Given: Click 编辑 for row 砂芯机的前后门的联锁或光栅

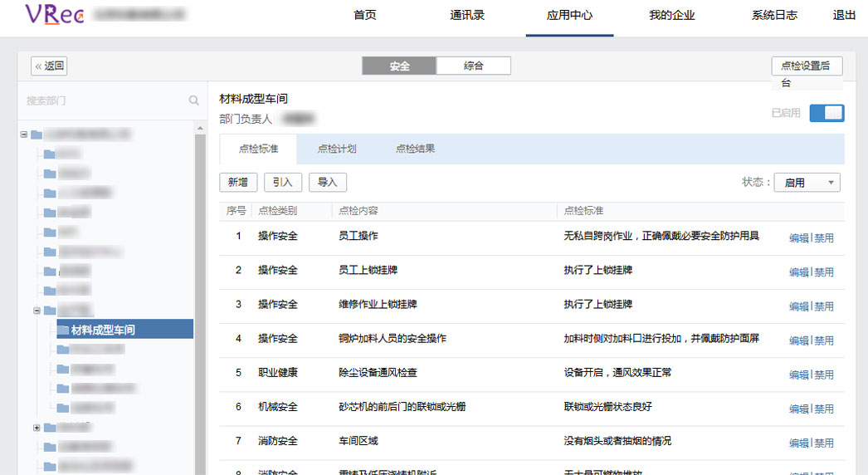Looking at the screenshot, I should (799, 409).
